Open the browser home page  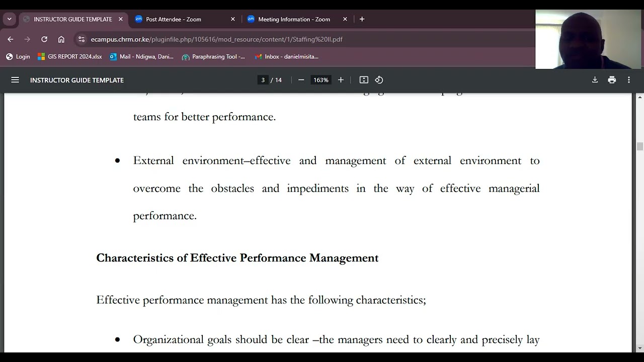click(x=61, y=39)
